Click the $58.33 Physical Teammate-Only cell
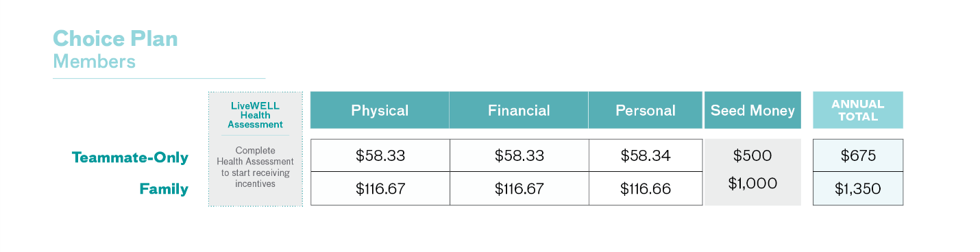Screen dimensions: 980x252 [380, 155]
